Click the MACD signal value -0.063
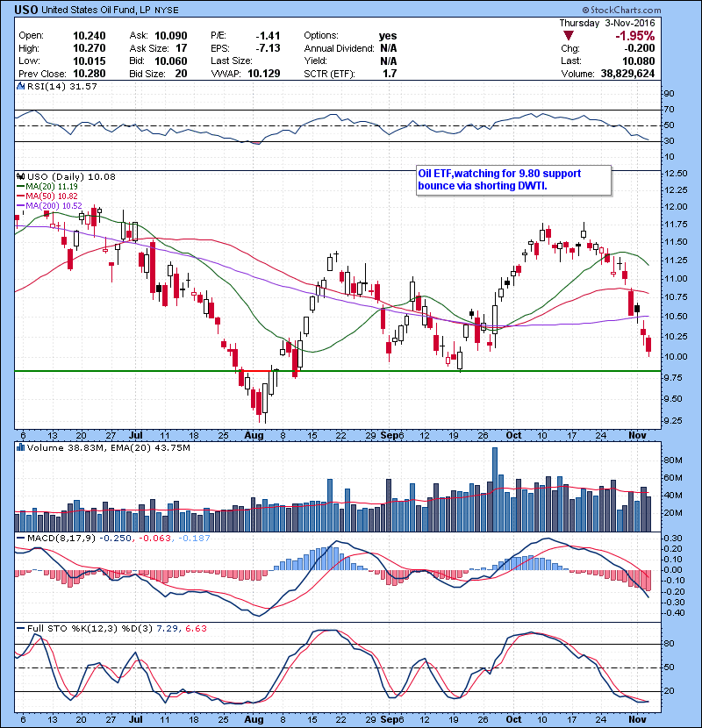 point(154,539)
